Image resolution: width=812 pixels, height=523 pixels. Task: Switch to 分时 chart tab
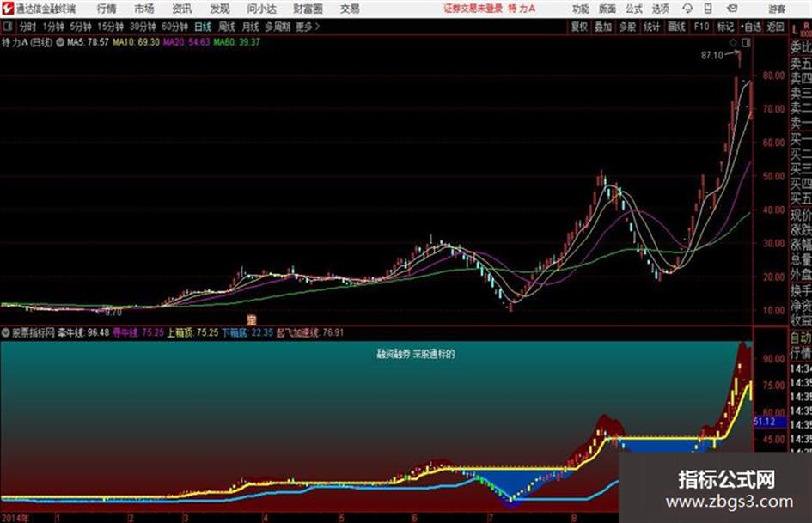point(28,27)
